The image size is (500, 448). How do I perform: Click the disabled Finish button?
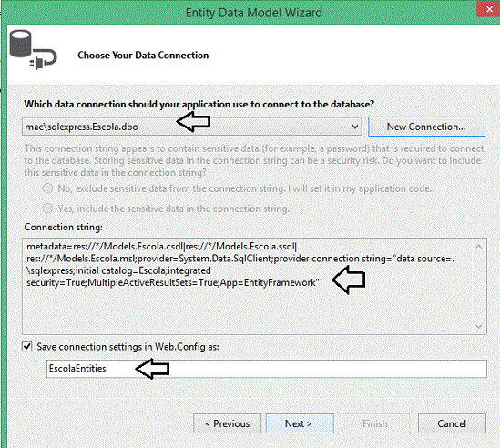(375, 423)
